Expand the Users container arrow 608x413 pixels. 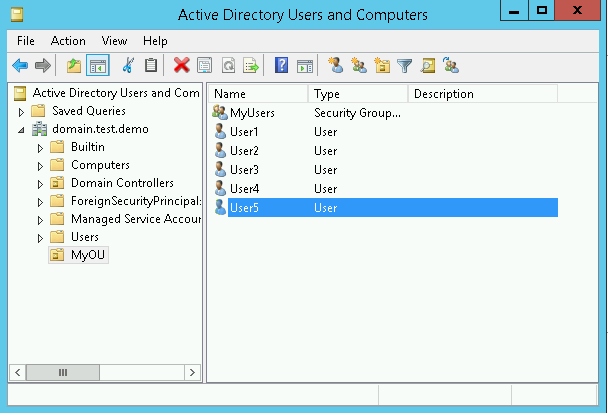[40, 238]
